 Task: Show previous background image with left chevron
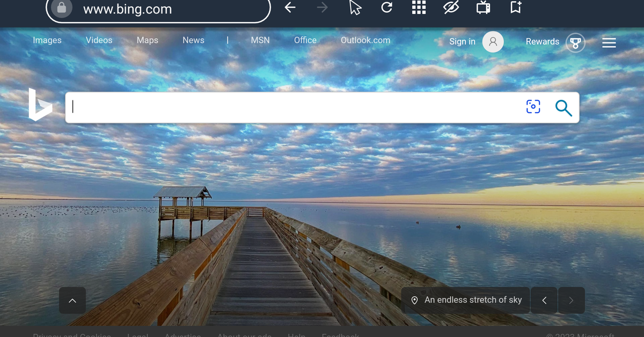[x=544, y=301]
